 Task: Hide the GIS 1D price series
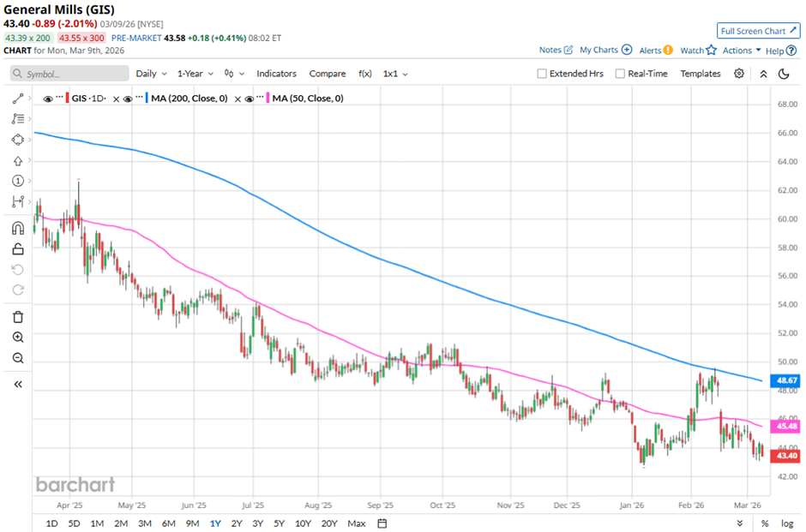48,99
